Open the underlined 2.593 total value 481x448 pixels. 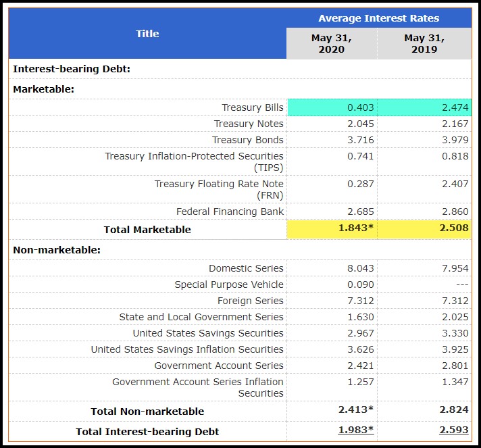[454, 430]
